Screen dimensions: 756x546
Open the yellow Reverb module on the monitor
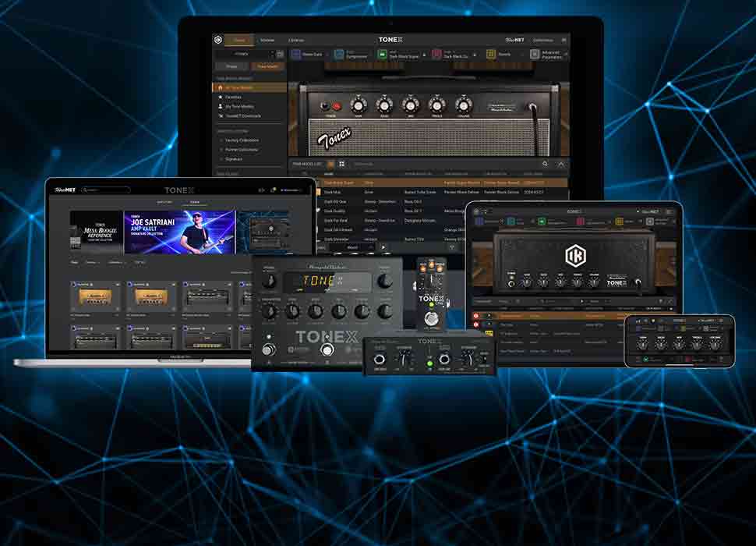pyautogui.click(x=491, y=54)
